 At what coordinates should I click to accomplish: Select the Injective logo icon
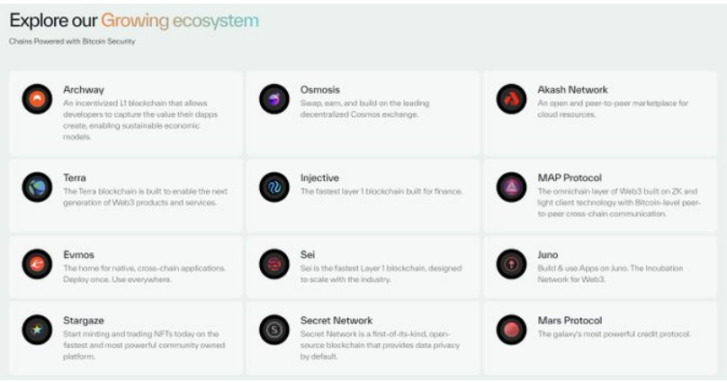tap(274, 187)
